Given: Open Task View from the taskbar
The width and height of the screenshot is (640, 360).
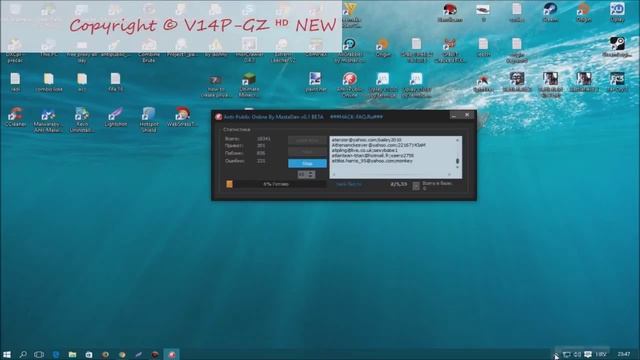Looking at the screenshot, I should (39, 354).
